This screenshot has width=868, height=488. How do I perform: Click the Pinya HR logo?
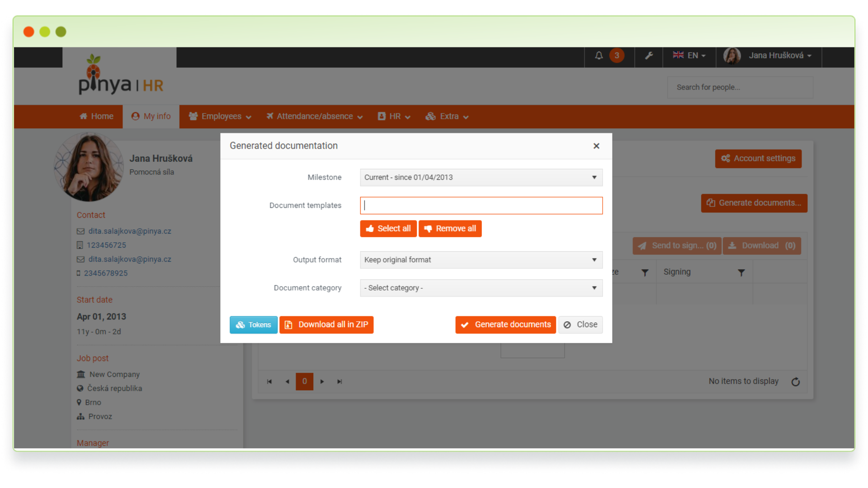(x=121, y=75)
